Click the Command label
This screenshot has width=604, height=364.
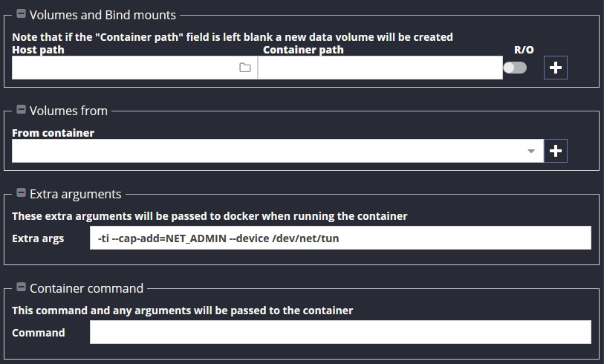(x=38, y=332)
